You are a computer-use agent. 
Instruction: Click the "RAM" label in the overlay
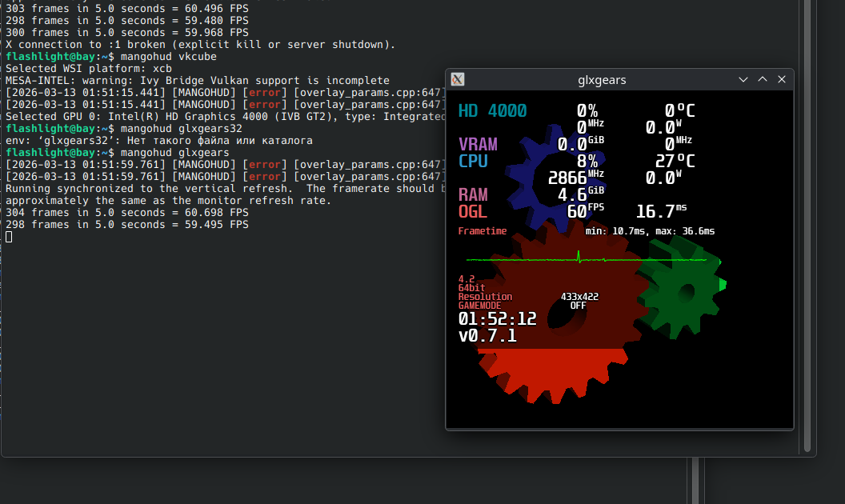point(473,194)
